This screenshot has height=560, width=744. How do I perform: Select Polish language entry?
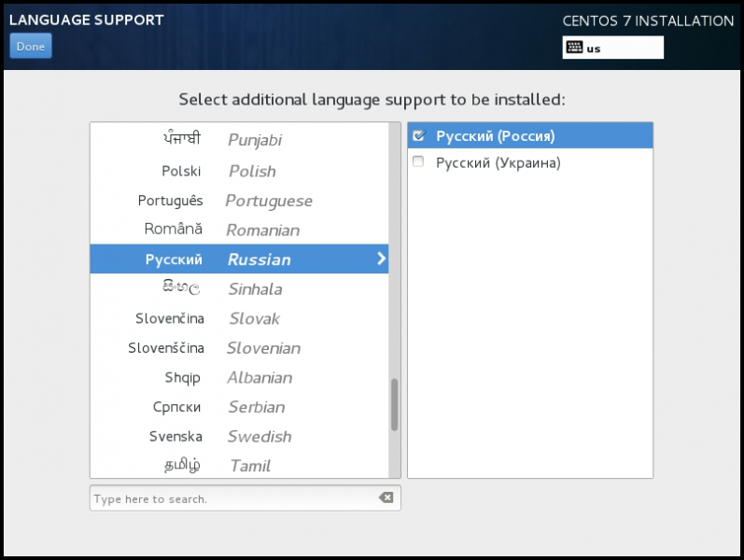pyautogui.click(x=239, y=171)
